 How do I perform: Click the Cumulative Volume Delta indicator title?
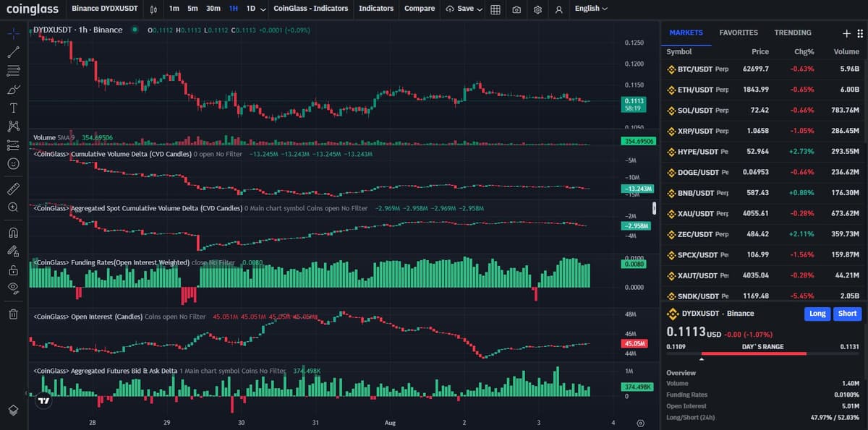(113, 154)
